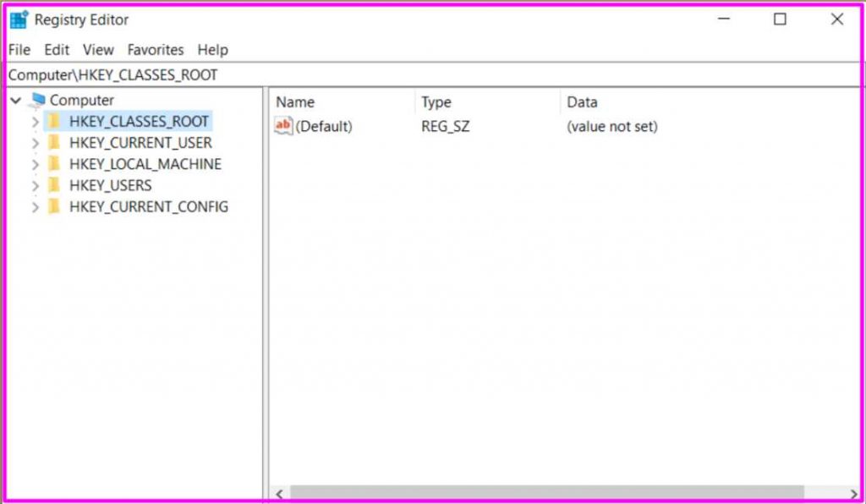Click the Registry Editor title bar icon
Image resolution: width=866 pixels, height=504 pixels.
19,19
